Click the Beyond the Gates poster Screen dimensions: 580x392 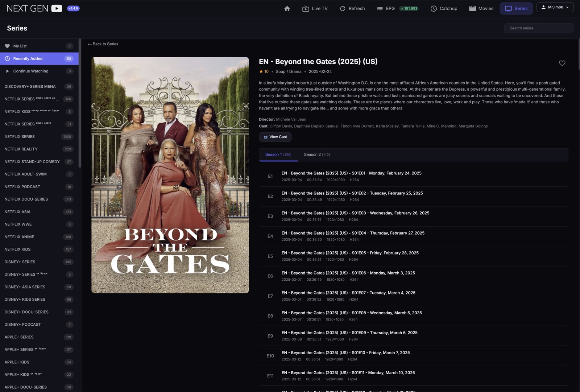[170, 175]
